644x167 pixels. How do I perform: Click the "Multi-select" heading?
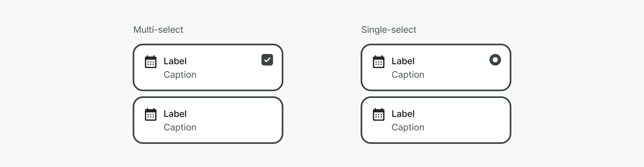pyautogui.click(x=158, y=30)
